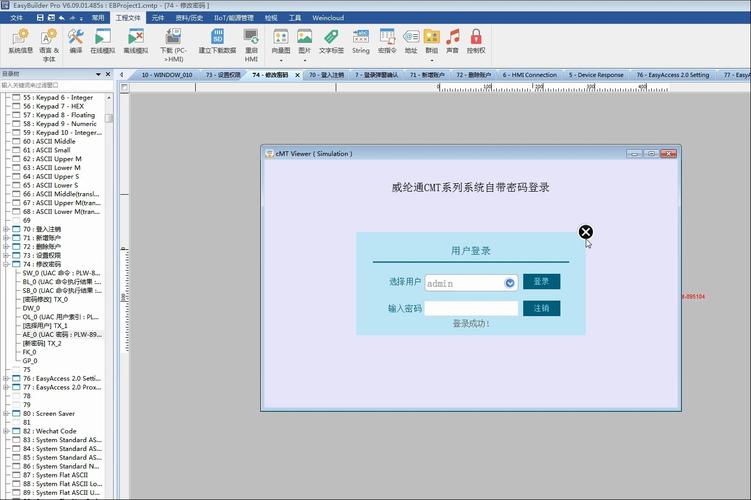
Task: Click the save-all icon beside the save icon
Action: [51, 18]
